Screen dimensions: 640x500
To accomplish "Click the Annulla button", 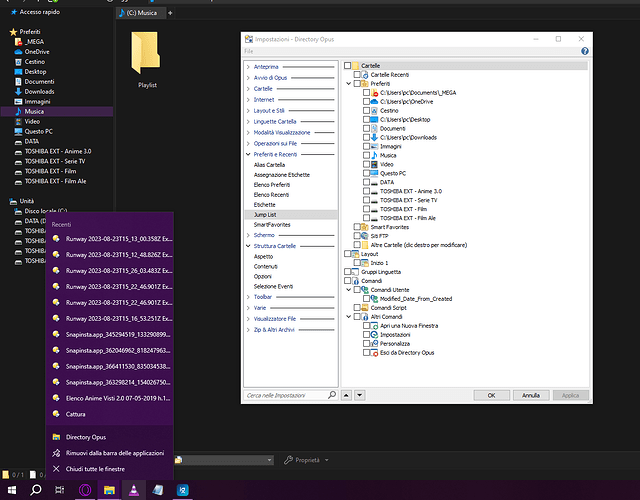I will pyautogui.click(x=531, y=395).
